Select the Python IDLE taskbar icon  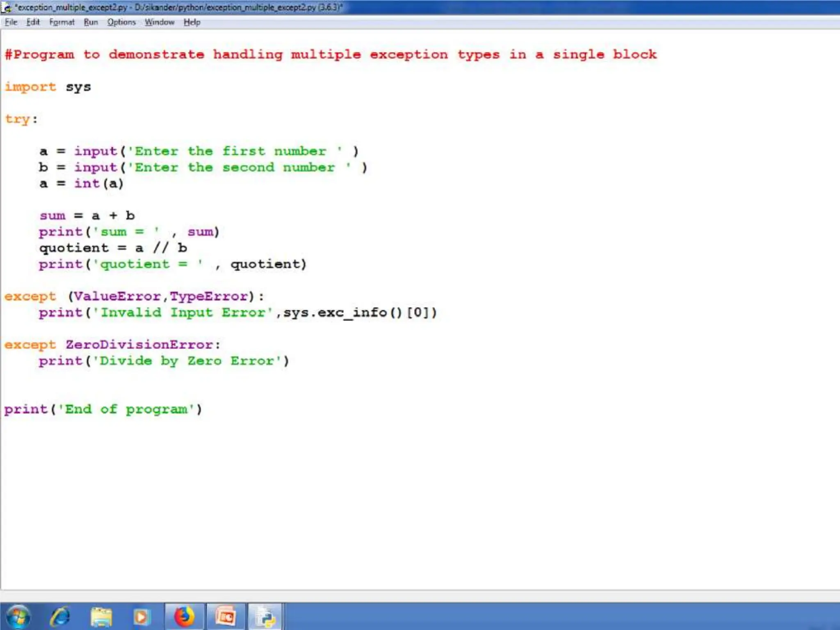(x=265, y=616)
